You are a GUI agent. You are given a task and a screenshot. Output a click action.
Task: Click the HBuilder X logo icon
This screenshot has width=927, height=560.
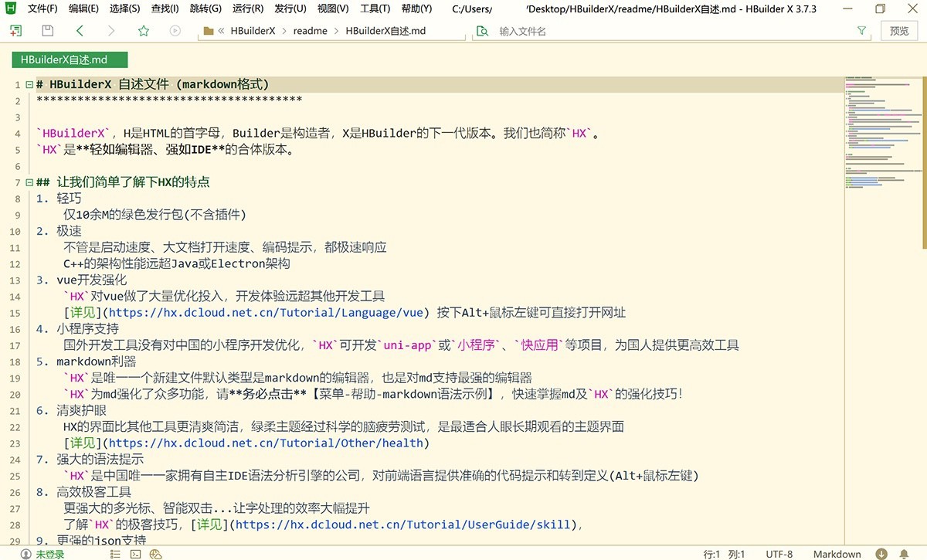pyautogui.click(x=11, y=9)
